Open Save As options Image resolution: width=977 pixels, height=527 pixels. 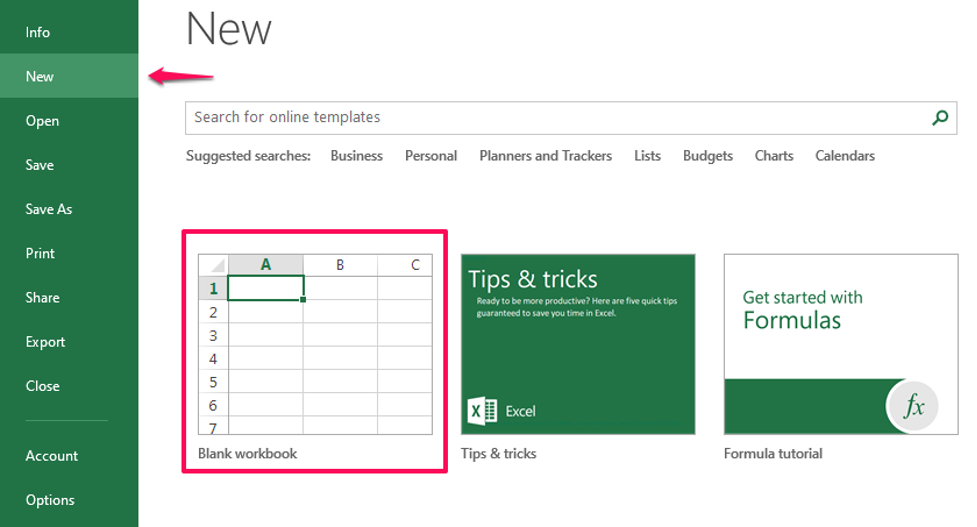click(49, 209)
